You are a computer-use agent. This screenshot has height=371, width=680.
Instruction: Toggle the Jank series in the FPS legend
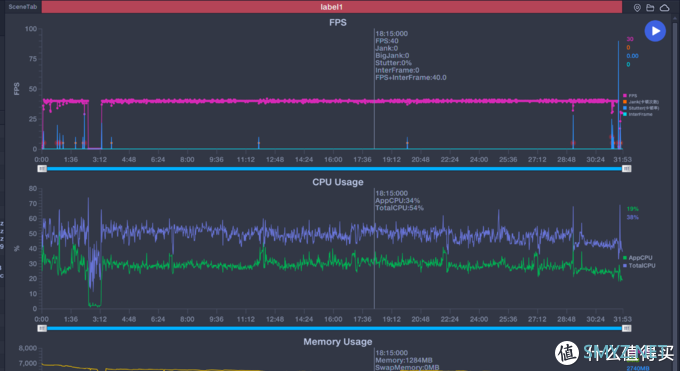pyautogui.click(x=641, y=102)
